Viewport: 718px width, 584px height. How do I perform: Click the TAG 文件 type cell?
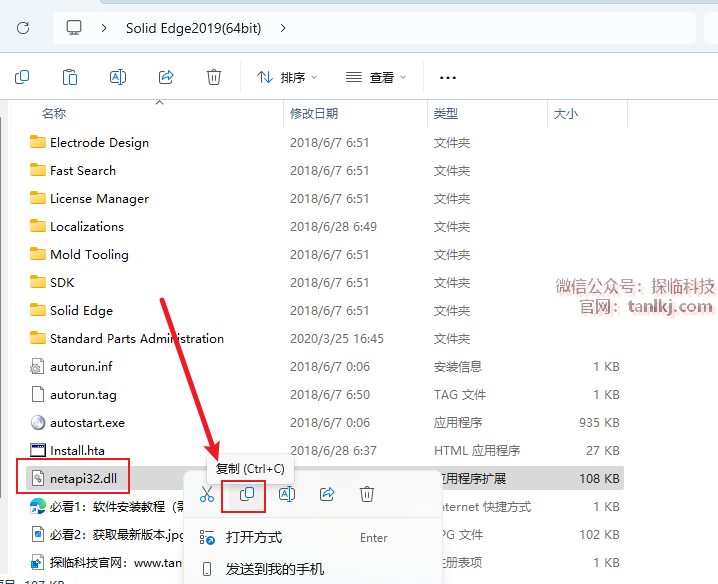click(460, 395)
